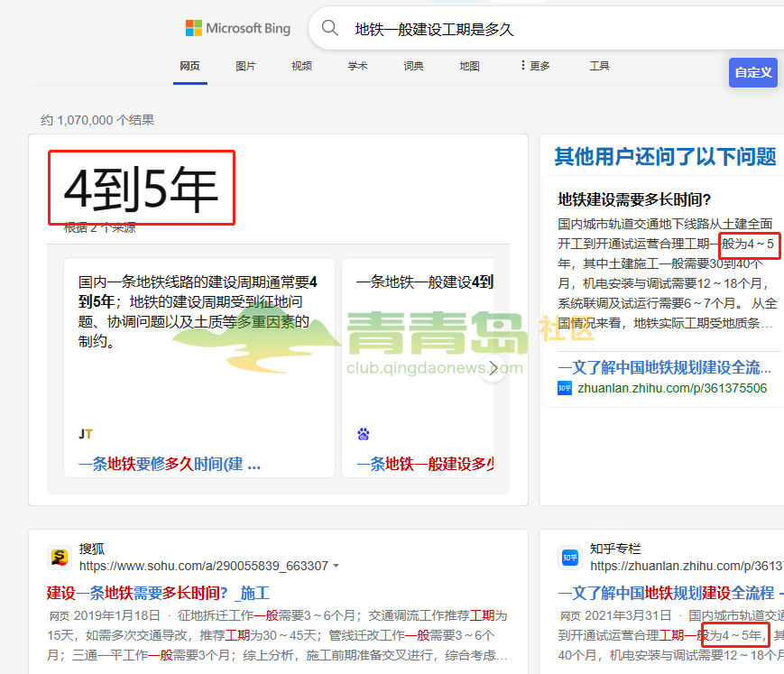Click the JT source icon
The height and width of the screenshot is (674, 784).
pyautogui.click(x=86, y=434)
